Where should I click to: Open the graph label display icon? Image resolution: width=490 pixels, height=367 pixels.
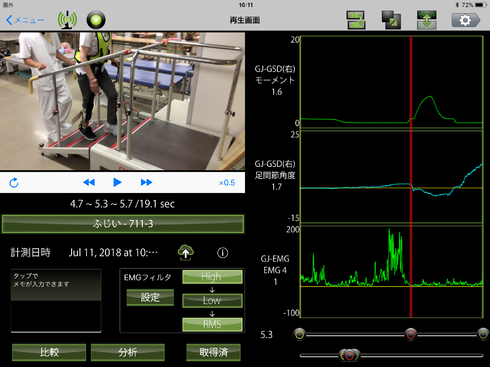[x=356, y=20]
